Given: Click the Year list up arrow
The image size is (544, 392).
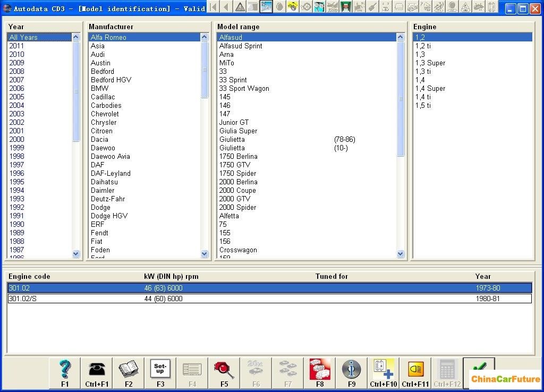Looking at the screenshot, I should point(76,37).
